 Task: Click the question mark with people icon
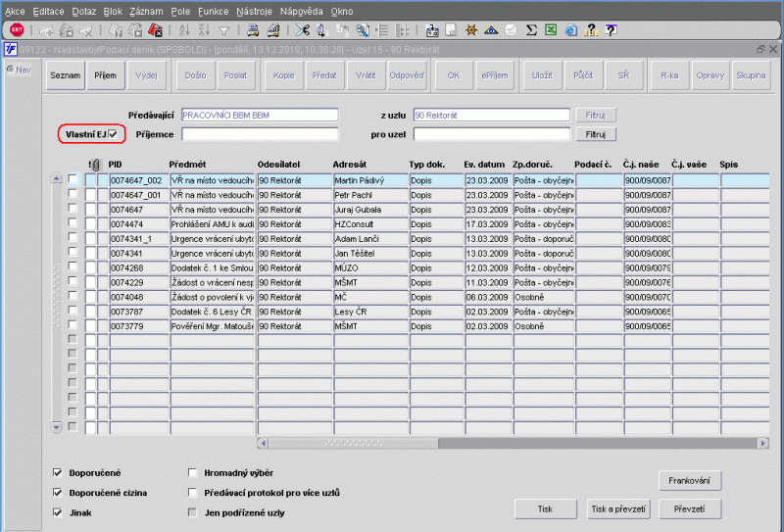pos(591,30)
